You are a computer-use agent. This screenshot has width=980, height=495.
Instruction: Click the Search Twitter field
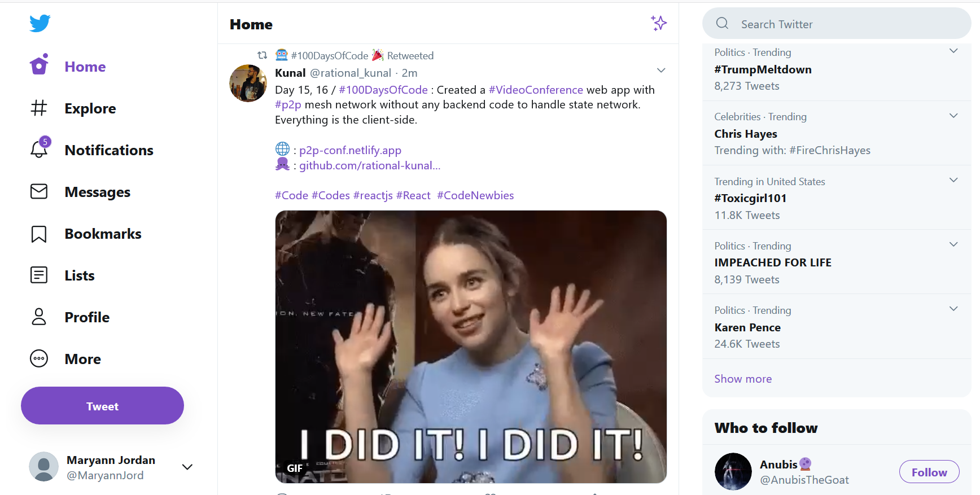835,24
